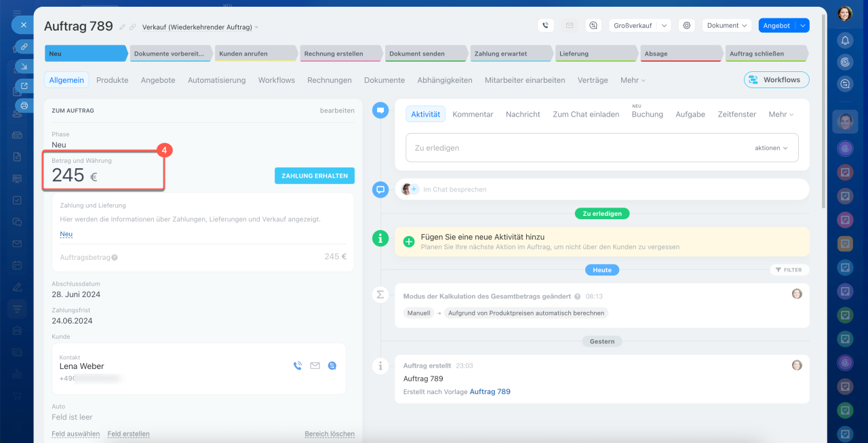Image resolution: width=868 pixels, height=443 pixels.
Task: Switch to the Produkte tab
Action: [x=112, y=80]
